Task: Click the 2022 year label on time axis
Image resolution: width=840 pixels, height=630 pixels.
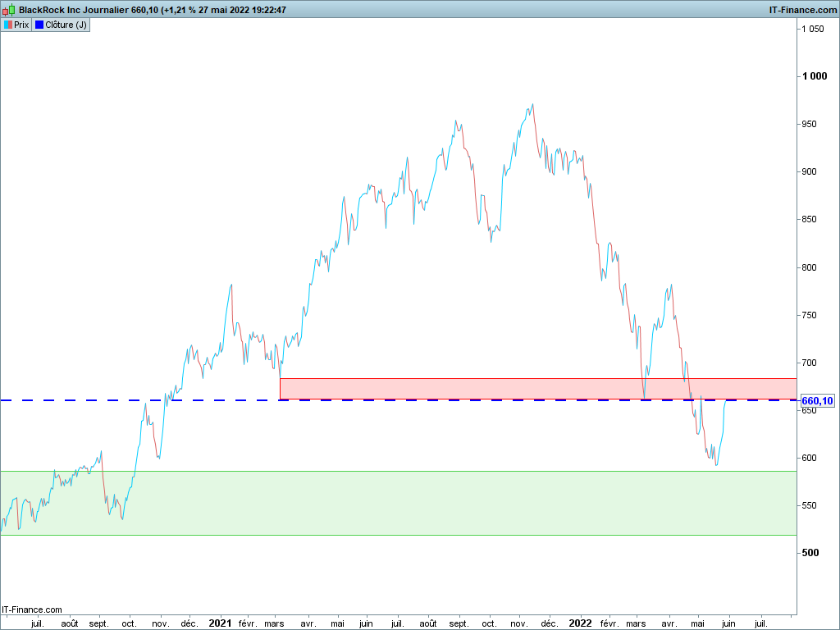Action: click(x=580, y=623)
